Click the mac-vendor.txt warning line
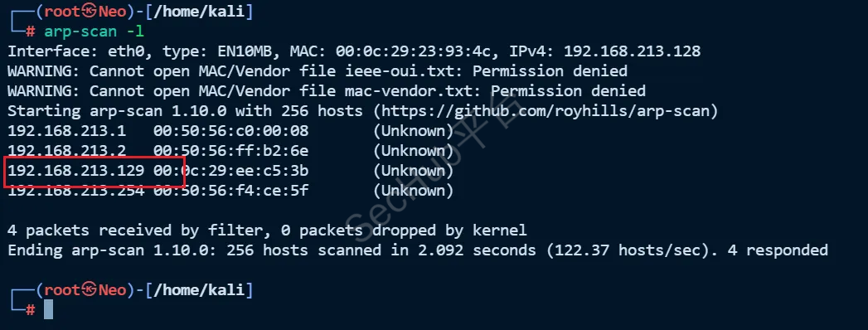This screenshot has width=868, height=330. coord(327,91)
